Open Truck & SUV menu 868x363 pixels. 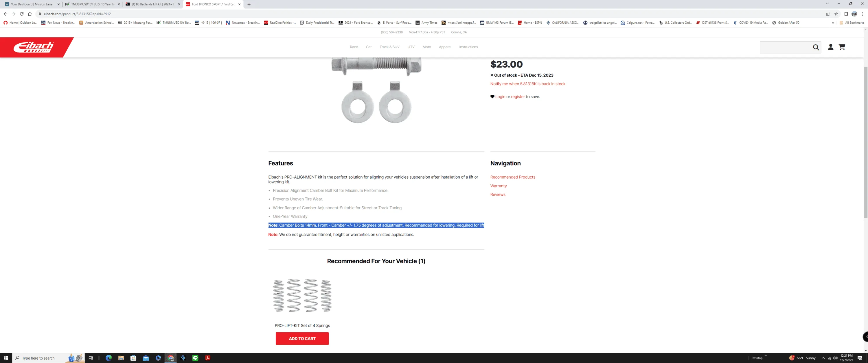[389, 47]
